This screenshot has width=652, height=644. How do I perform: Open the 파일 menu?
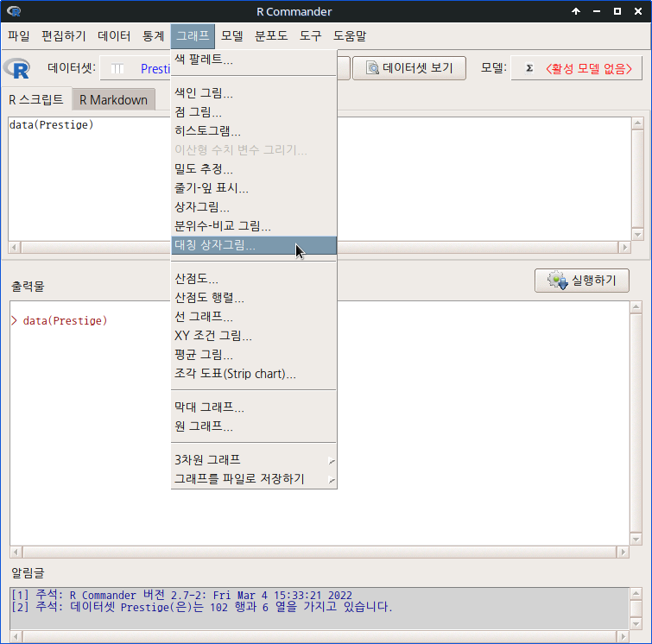[19, 35]
